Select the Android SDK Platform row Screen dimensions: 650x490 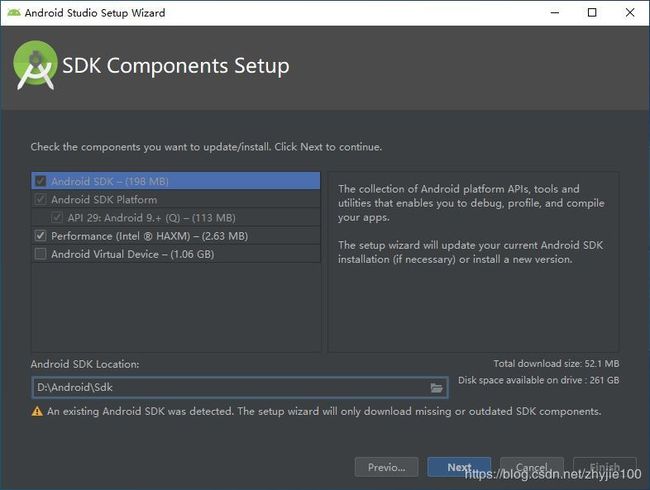(176, 199)
